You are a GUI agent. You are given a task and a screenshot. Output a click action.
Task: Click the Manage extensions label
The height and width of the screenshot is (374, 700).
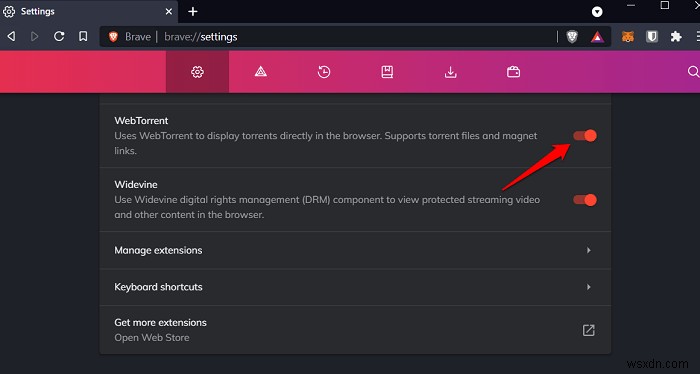158,250
